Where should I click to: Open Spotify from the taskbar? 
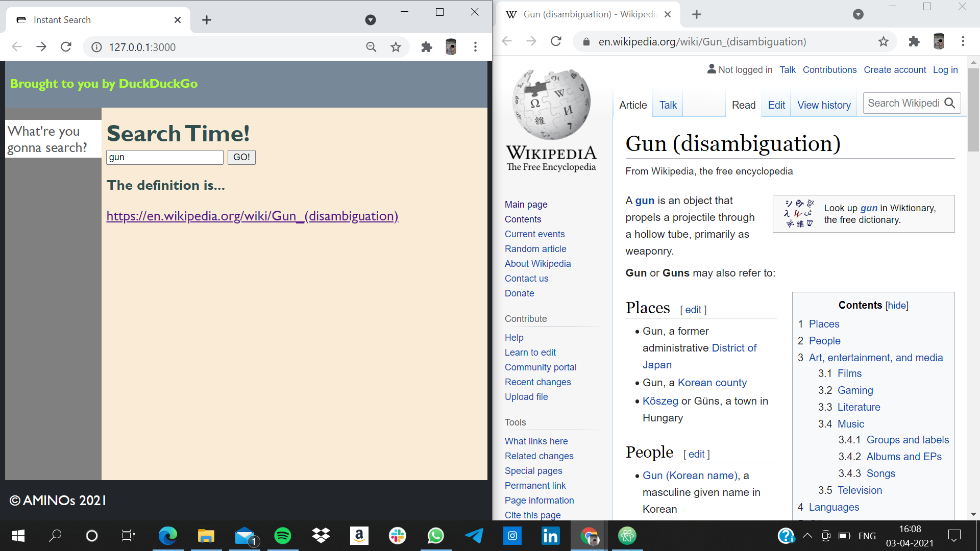coord(283,536)
